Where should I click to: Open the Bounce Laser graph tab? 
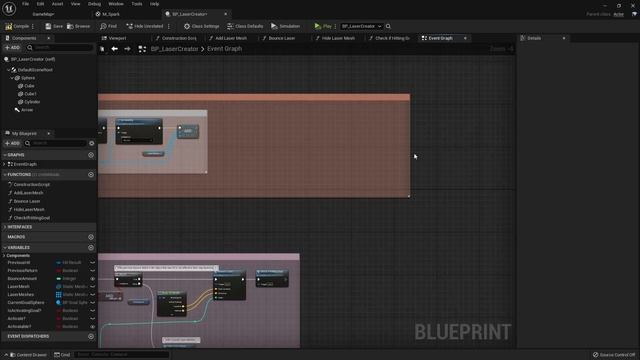tap(279, 38)
